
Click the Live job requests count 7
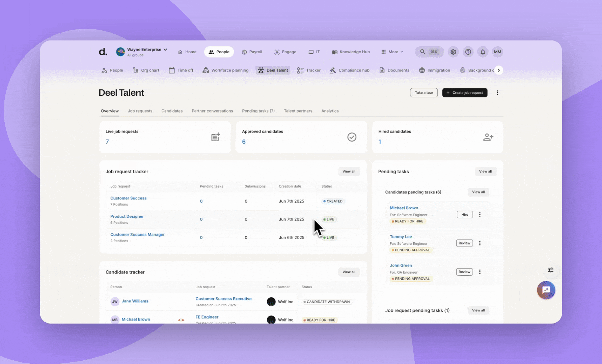[x=107, y=142]
